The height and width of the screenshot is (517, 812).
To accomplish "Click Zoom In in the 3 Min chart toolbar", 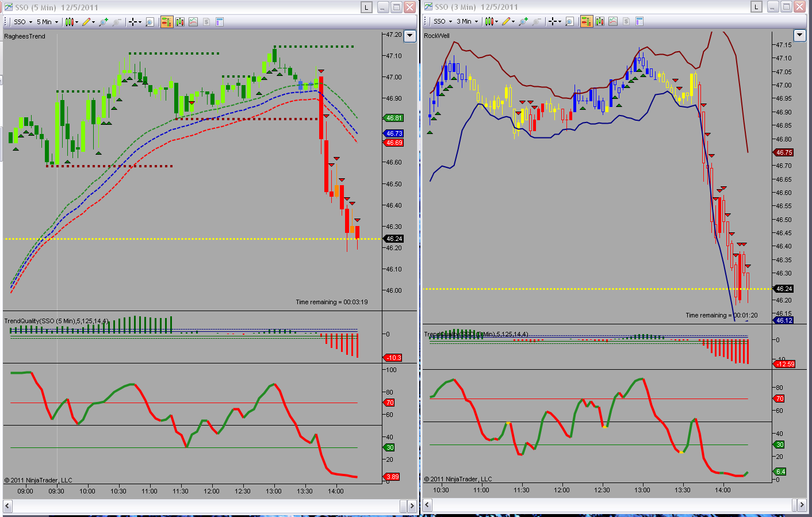I will coord(523,21).
